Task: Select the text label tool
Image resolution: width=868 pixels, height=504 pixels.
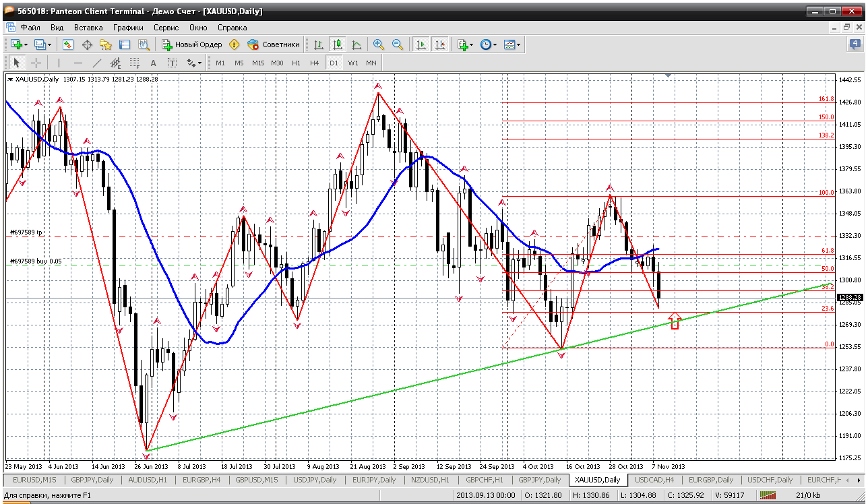Action: pos(172,63)
